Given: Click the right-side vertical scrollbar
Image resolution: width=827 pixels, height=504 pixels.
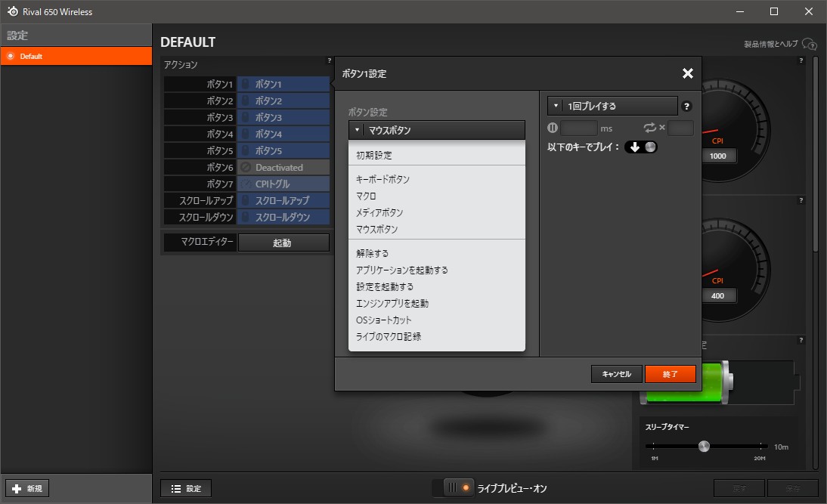Looking at the screenshot, I should [x=816, y=153].
